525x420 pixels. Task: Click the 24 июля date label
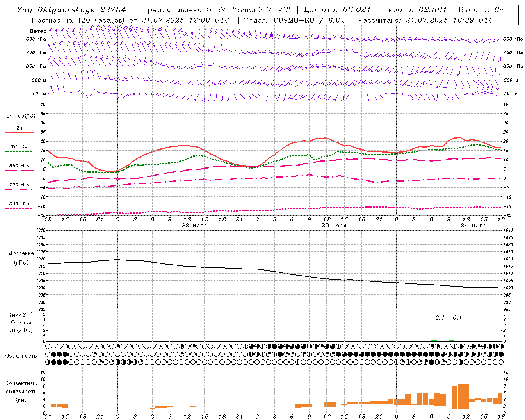click(473, 226)
